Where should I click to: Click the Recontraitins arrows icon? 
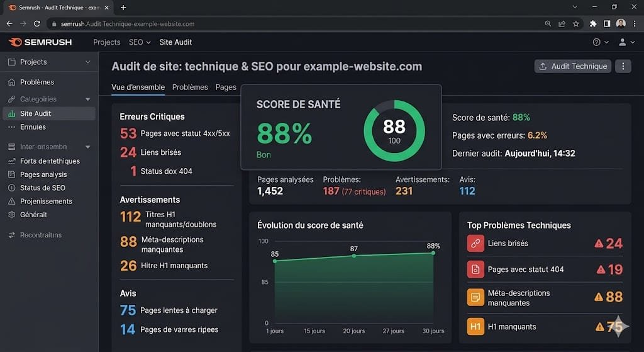(x=11, y=236)
